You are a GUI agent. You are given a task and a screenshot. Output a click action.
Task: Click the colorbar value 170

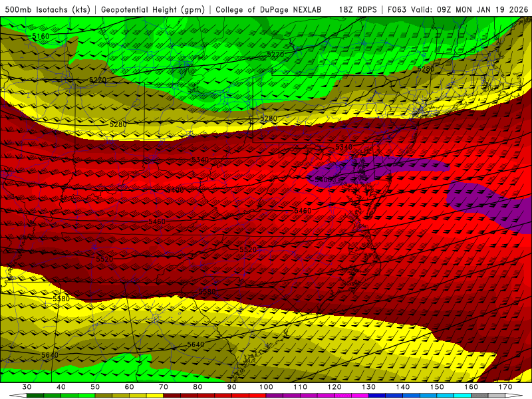pyautogui.click(x=505, y=387)
